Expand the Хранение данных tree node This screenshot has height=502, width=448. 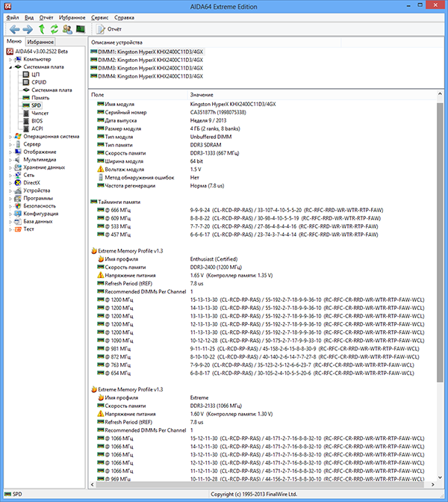(x=10, y=167)
